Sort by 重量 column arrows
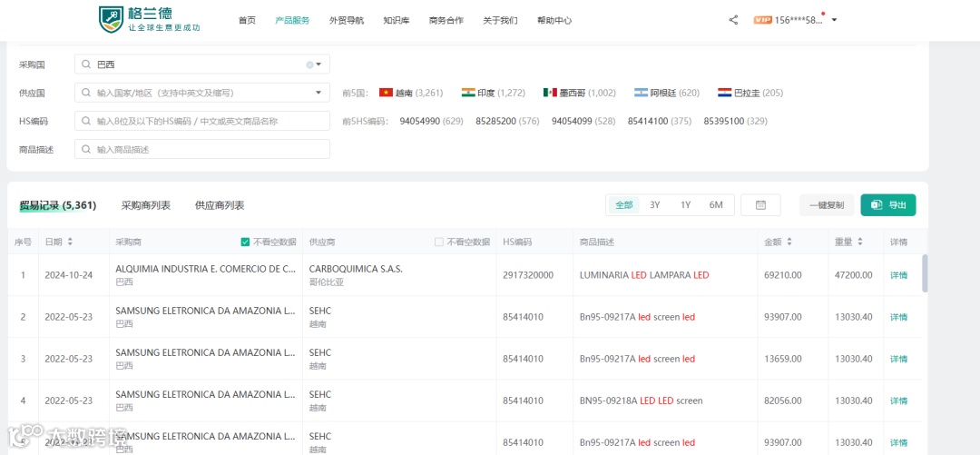Viewport: 980px width, 455px height. tap(860, 242)
